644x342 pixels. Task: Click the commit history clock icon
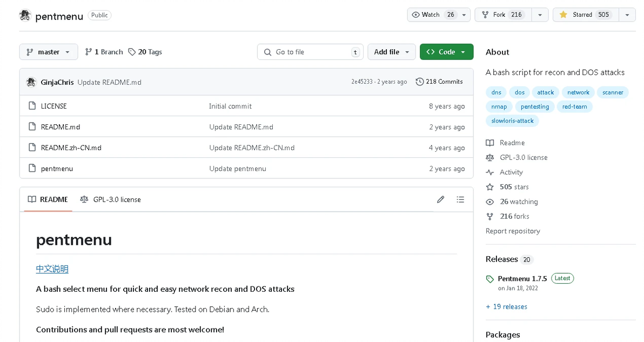click(x=420, y=82)
